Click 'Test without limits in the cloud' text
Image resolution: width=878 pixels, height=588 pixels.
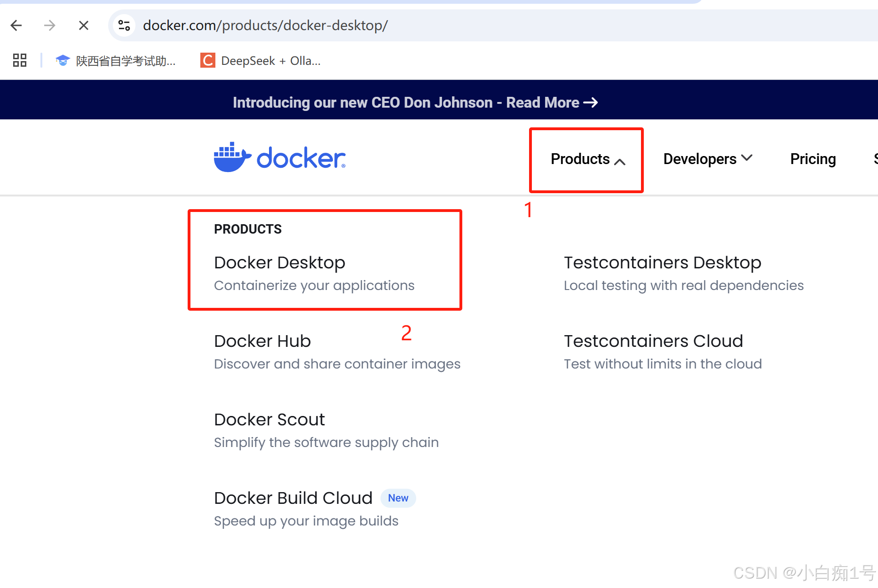click(x=663, y=364)
